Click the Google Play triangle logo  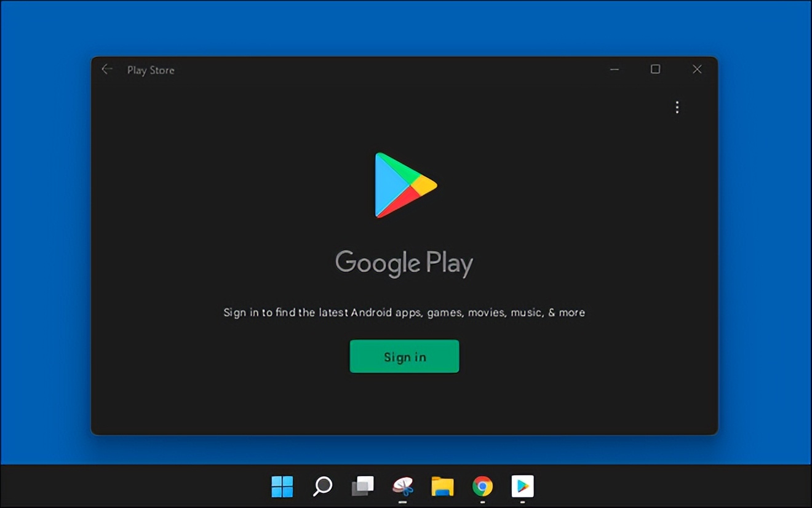pos(404,185)
